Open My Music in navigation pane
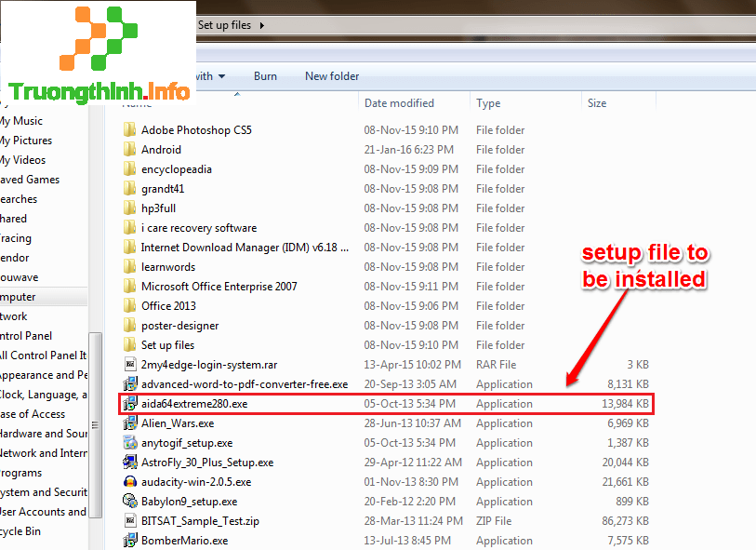Viewport: 756px width, 550px height. click(21, 121)
